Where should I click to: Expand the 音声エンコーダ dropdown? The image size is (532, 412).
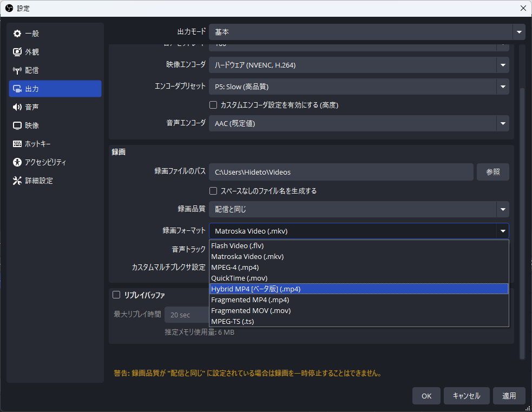[x=359, y=123]
